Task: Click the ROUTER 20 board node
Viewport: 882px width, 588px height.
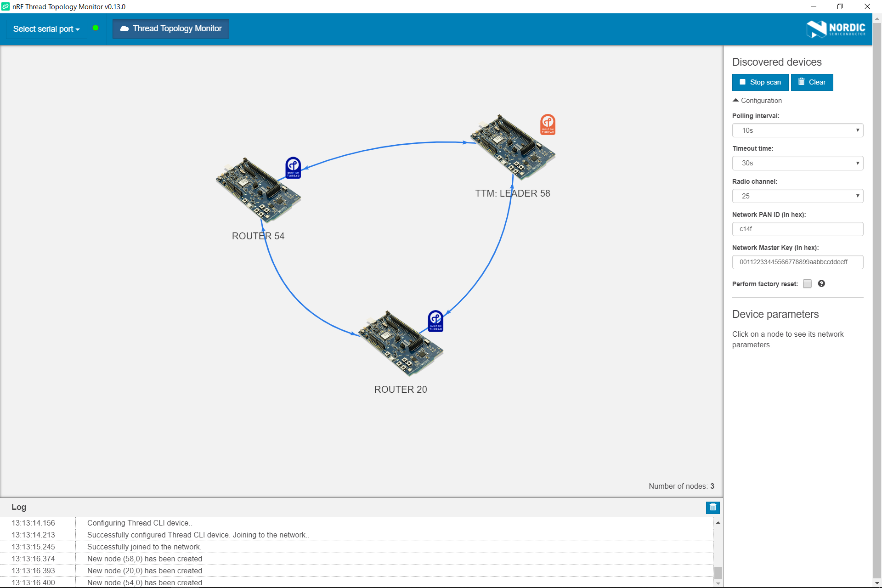Action: (x=400, y=344)
